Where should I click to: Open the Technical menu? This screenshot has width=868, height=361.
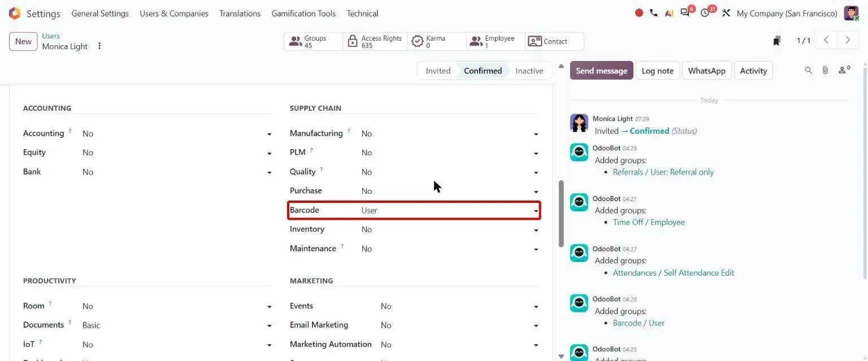tap(362, 13)
